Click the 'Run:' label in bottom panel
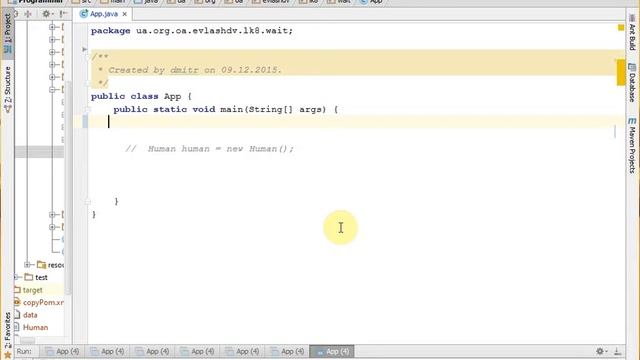Viewport: 640px width, 360px height. [x=24, y=351]
